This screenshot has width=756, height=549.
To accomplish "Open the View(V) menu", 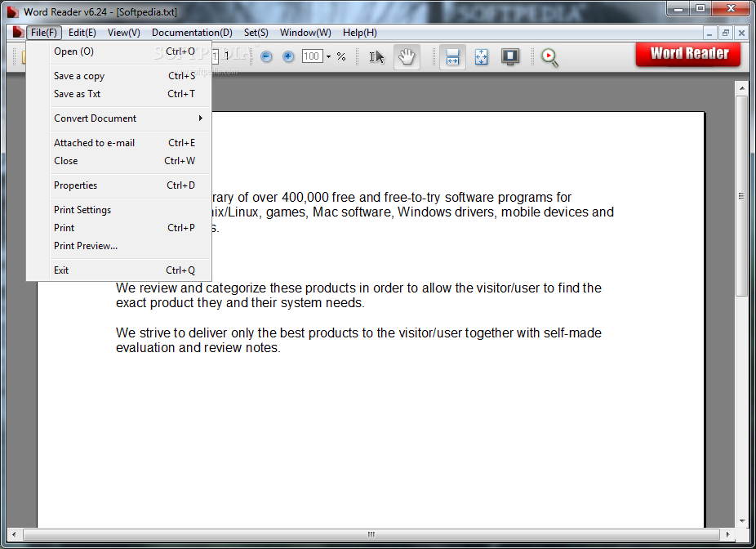I will coord(124,33).
